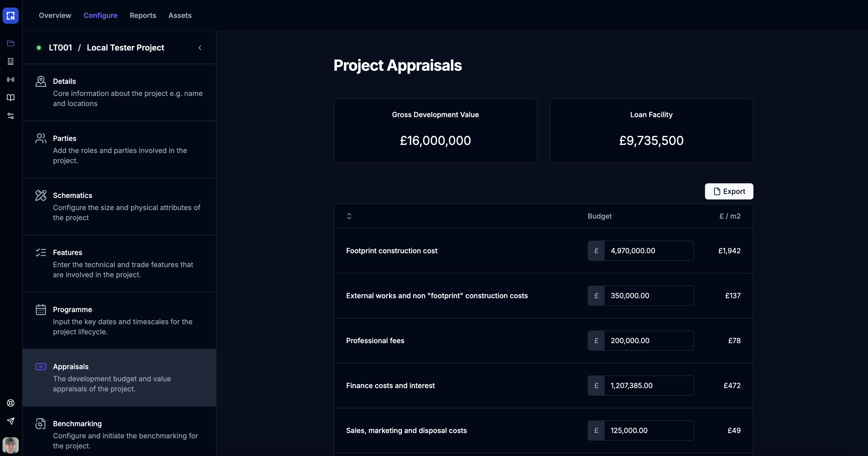Click the broadcast signal icon in rail
The width and height of the screenshot is (868, 456).
pyautogui.click(x=10, y=80)
